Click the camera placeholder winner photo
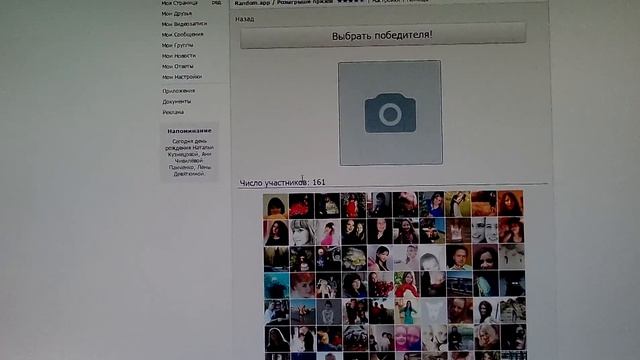Viewport: 640px width, 360px height. pyautogui.click(x=391, y=113)
